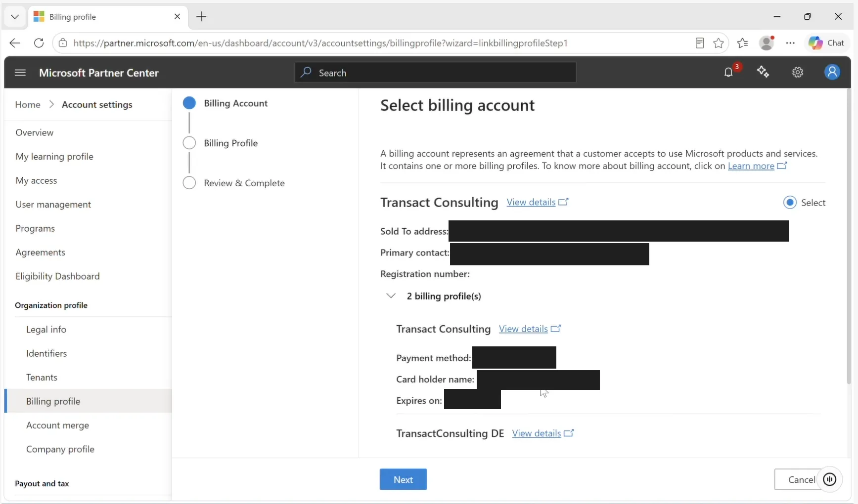Open Eligibility Dashboard in the sidebar
The image size is (858, 504).
coord(57,276)
